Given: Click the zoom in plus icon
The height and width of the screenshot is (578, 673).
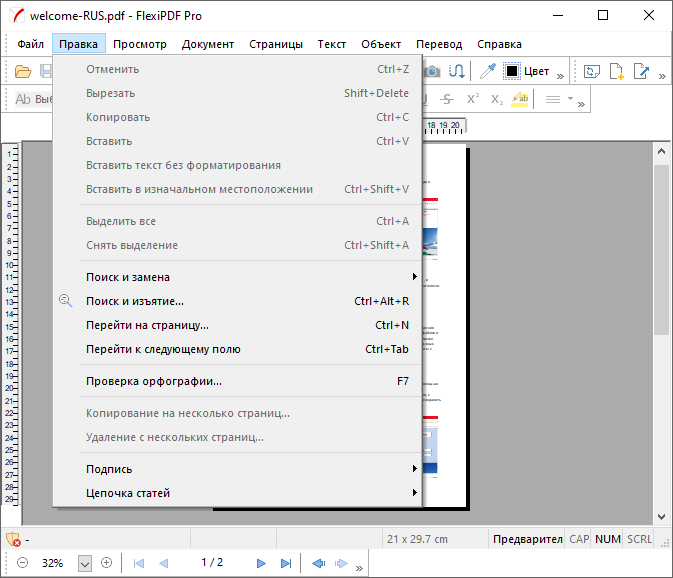Looking at the screenshot, I should (x=106, y=563).
